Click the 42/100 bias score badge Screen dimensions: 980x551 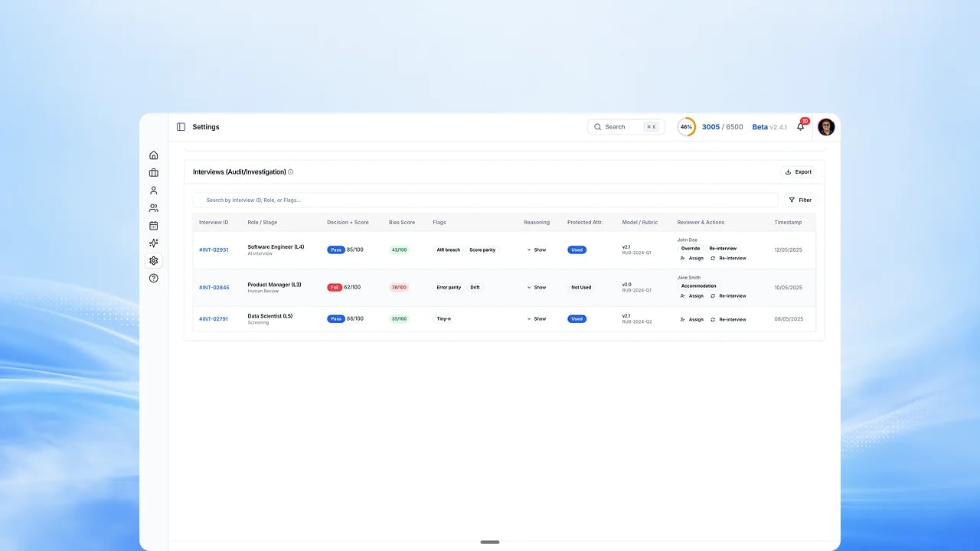point(399,250)
